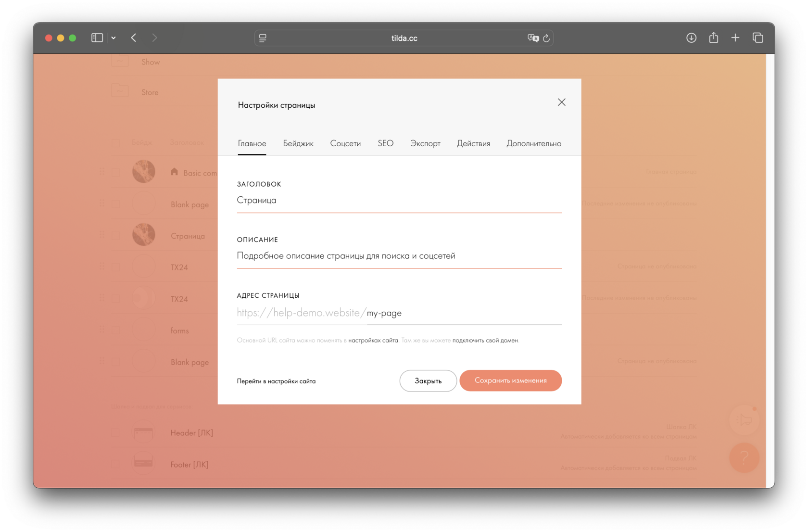Click the Footer [ЛК] badge icon
Viewport: 808px width, 532px height.
click(143, 464)
